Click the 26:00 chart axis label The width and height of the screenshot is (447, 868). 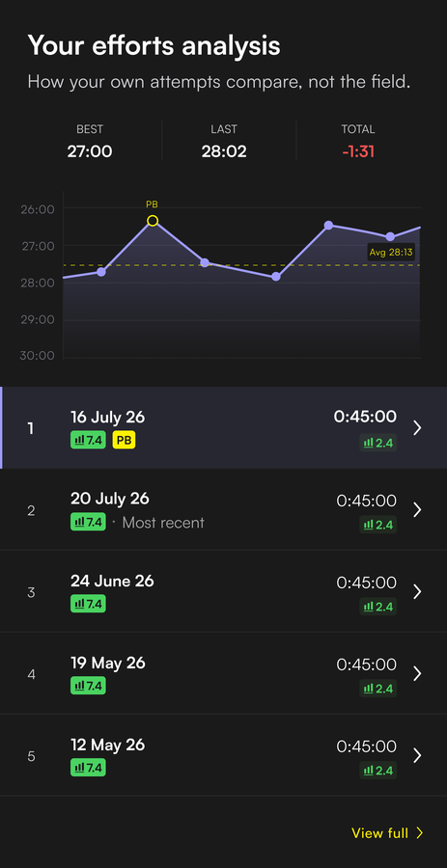(38, 209)
